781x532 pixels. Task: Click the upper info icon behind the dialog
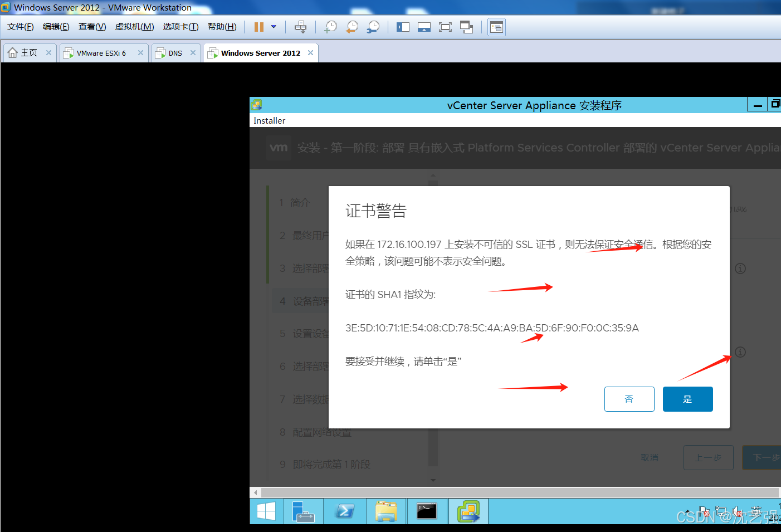coord(740,269)
